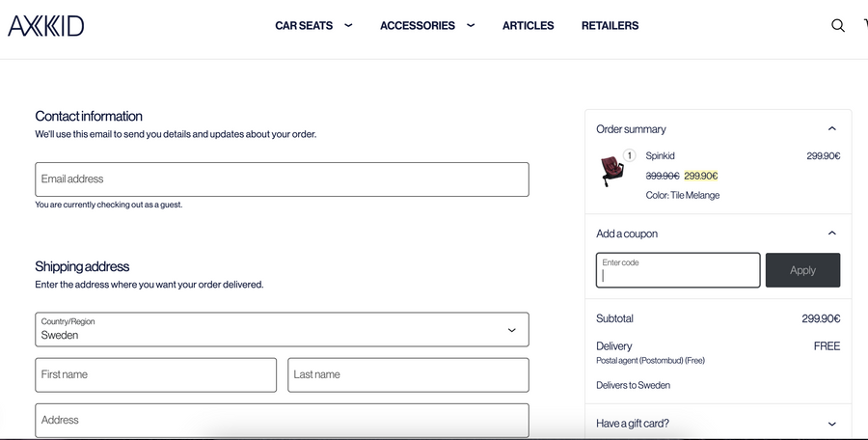The image size is (868, 440).
Task: Open the search magnifier icon
Action: 837,26
